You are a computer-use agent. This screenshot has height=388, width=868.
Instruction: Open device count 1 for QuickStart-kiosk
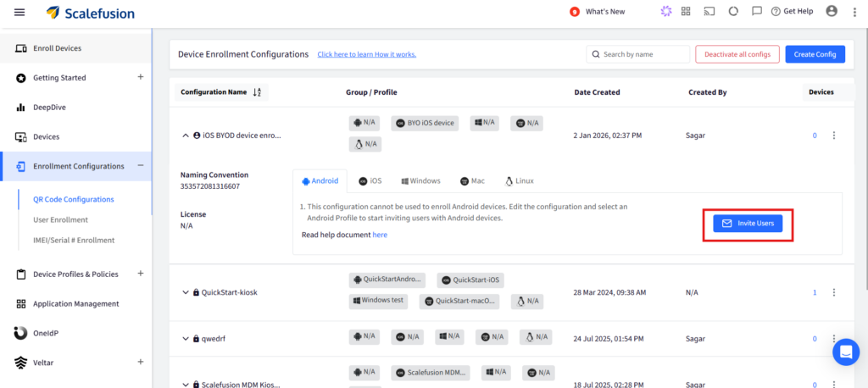pyautogui.click(x=815, y=292)
